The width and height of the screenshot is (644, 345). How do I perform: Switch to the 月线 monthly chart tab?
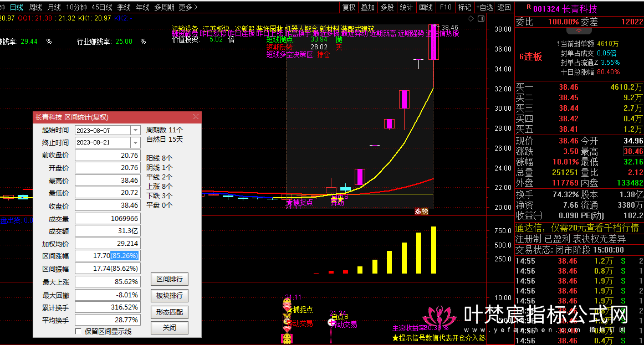pos(54,7)
